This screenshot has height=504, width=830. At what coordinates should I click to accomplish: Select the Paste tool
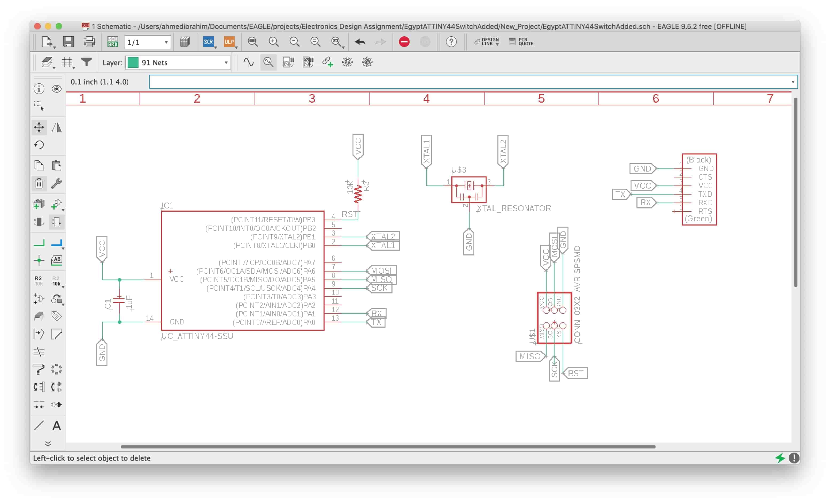57,166
